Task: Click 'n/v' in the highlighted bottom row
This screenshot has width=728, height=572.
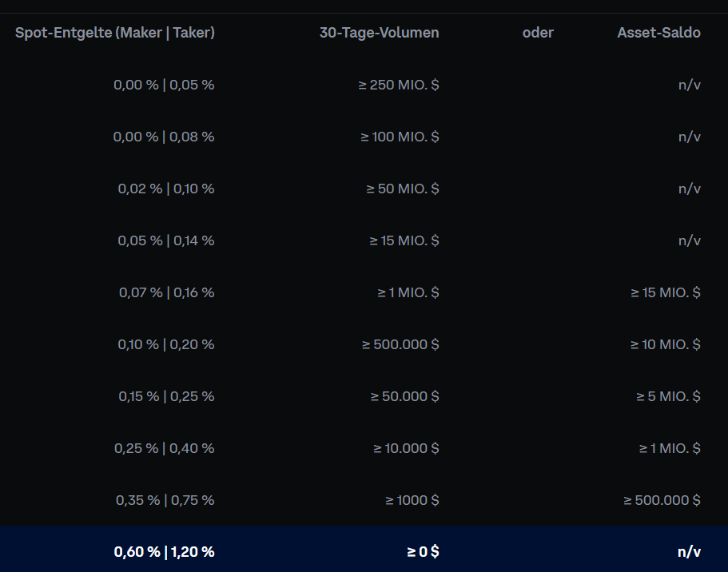Action: (x=690, y=552)
